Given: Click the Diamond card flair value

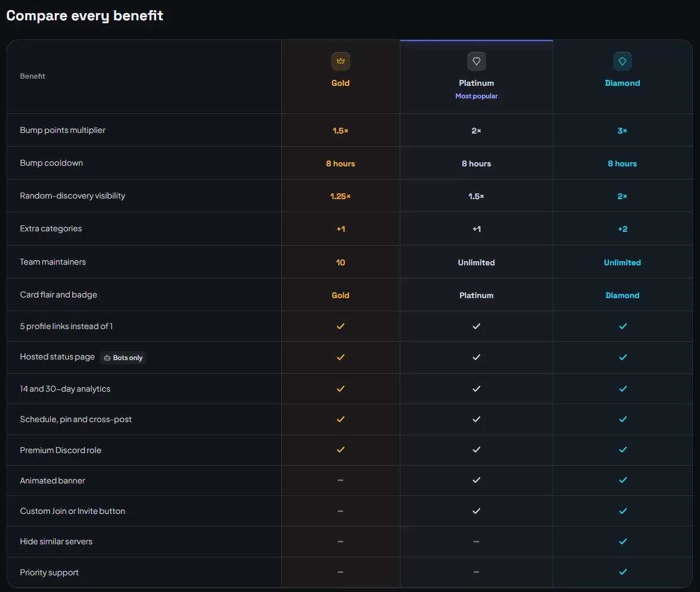Looking at the screenshot, I should [x=623, y=295].
